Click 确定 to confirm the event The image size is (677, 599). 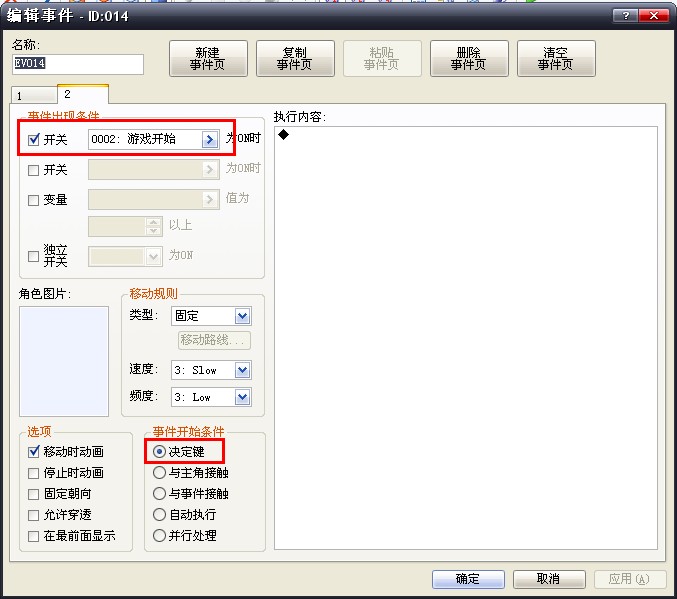pyautogui.click(x=468, y=579)
